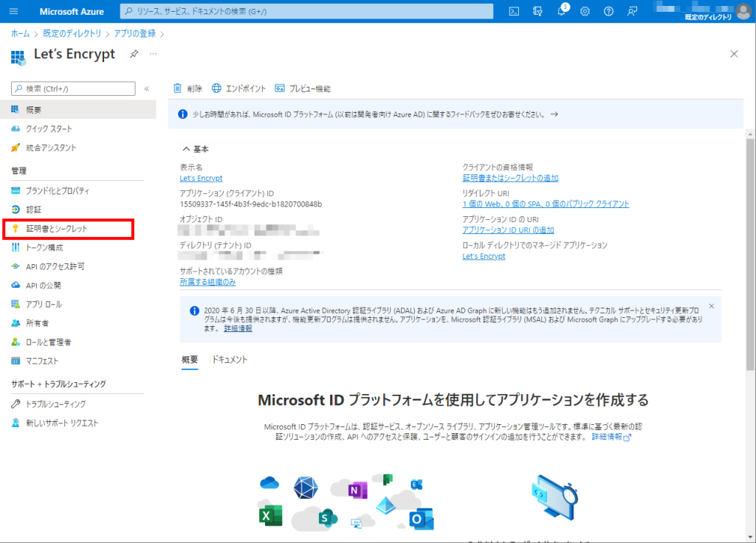The image size is (756, 543).
Task: Go to ホーム breadcrumb
Action: tap(20, 33)
